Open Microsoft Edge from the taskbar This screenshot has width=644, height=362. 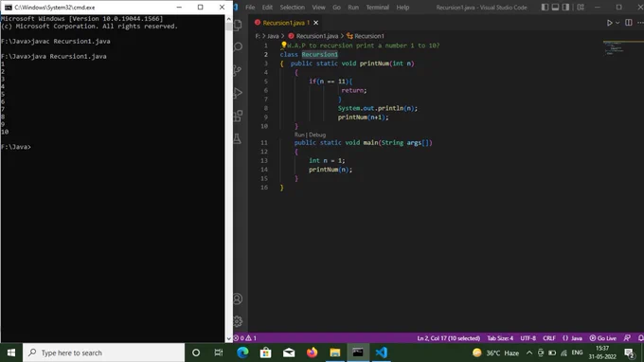pyautogui.click(x=242, y=353)
